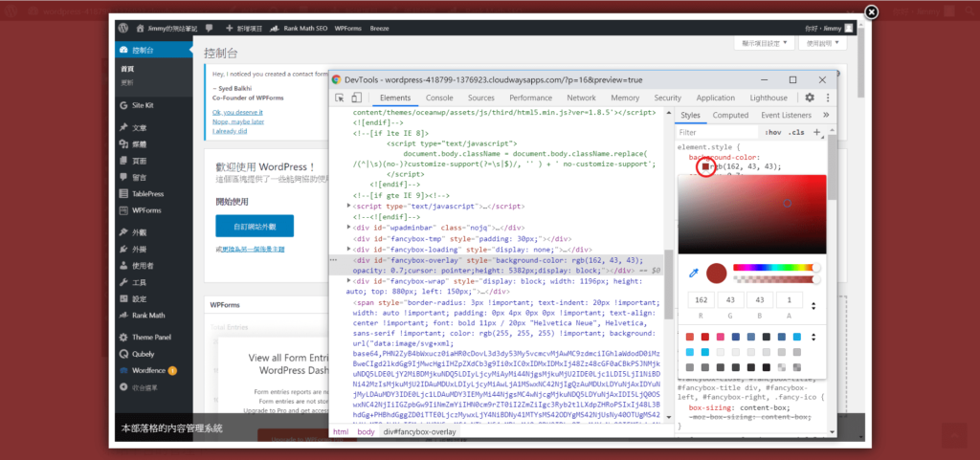The width and height of the screenshot is (980, 460).
Task: Open Rank Math in the sidebar
Action: [x=148, y=316]
